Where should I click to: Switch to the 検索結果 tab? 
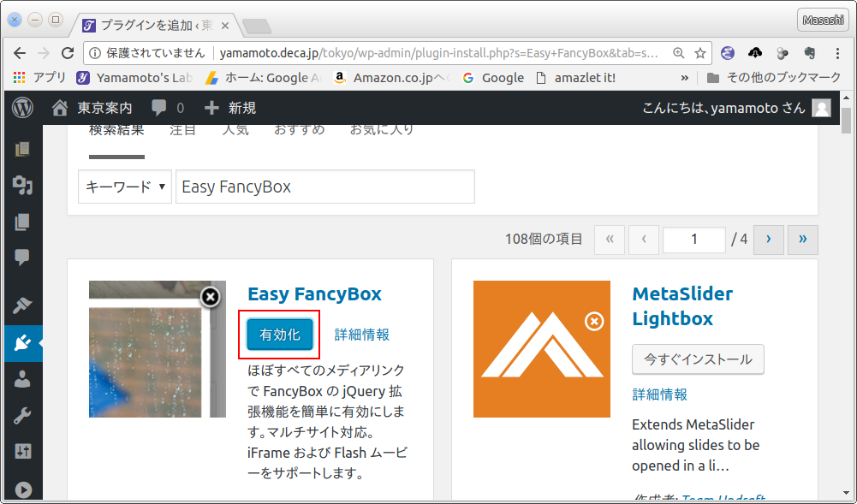tap(116, 130)
